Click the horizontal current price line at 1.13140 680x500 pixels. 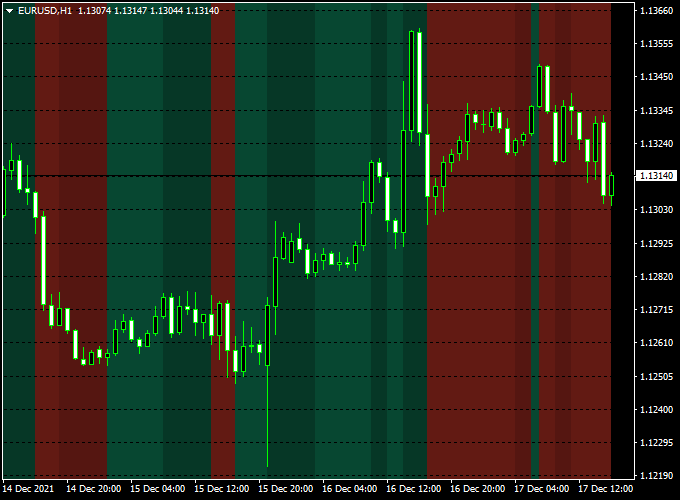(x=319, y=176)
